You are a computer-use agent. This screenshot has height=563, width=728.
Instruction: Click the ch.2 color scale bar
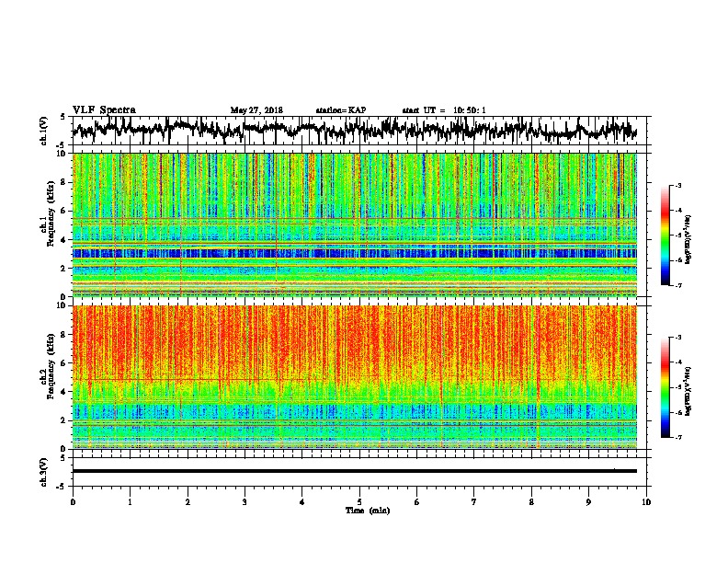pyautogui.click(x=665, y=387)
